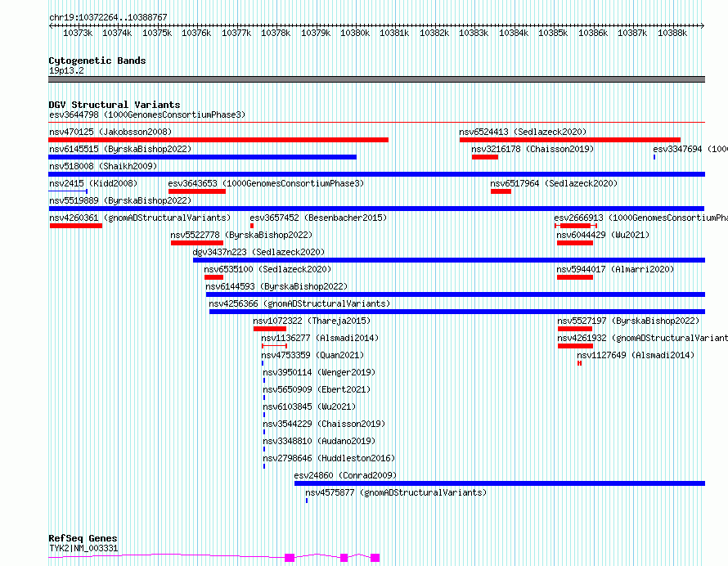728x566 pixels.
Task: Click nsv4753359 (Quan2021) label
Action: pos(312,355)
